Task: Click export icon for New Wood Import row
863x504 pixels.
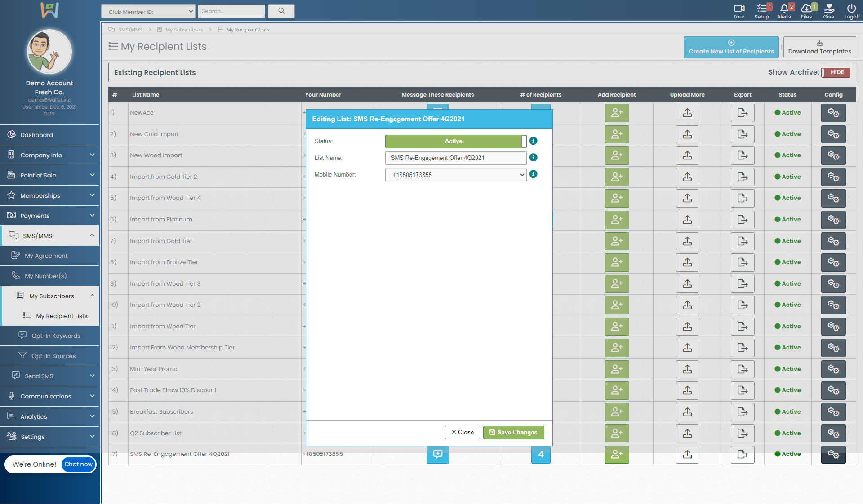Action: pyautogui.click(x=743, y=155)
